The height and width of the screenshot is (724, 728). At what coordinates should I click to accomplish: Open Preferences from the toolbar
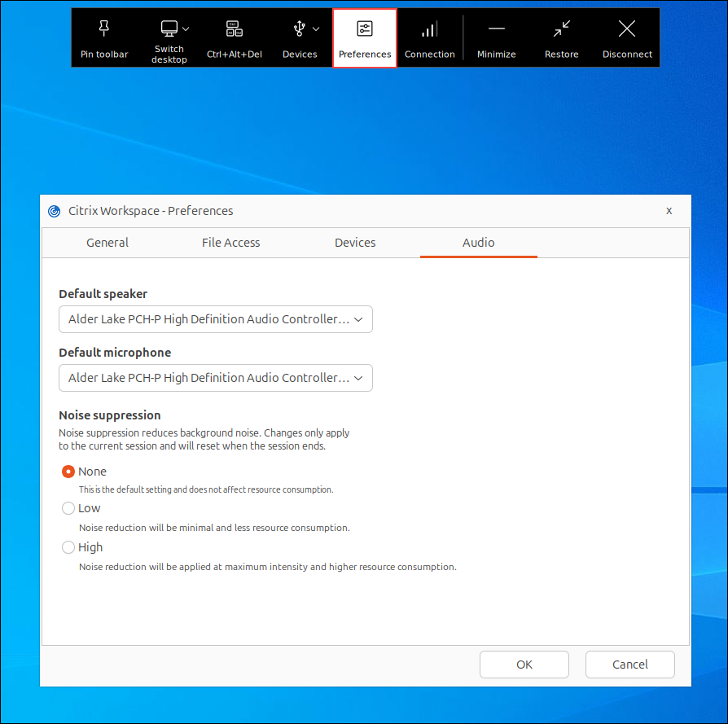point(365,38)
